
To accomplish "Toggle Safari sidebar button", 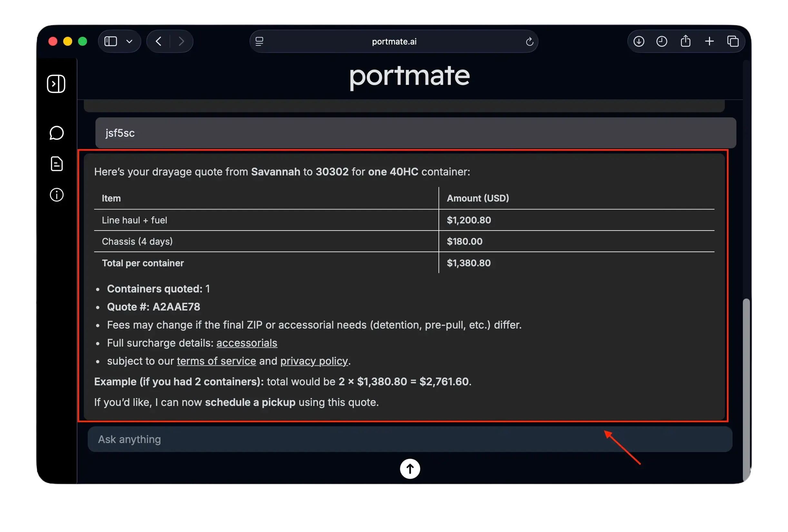I will [111, 41].
